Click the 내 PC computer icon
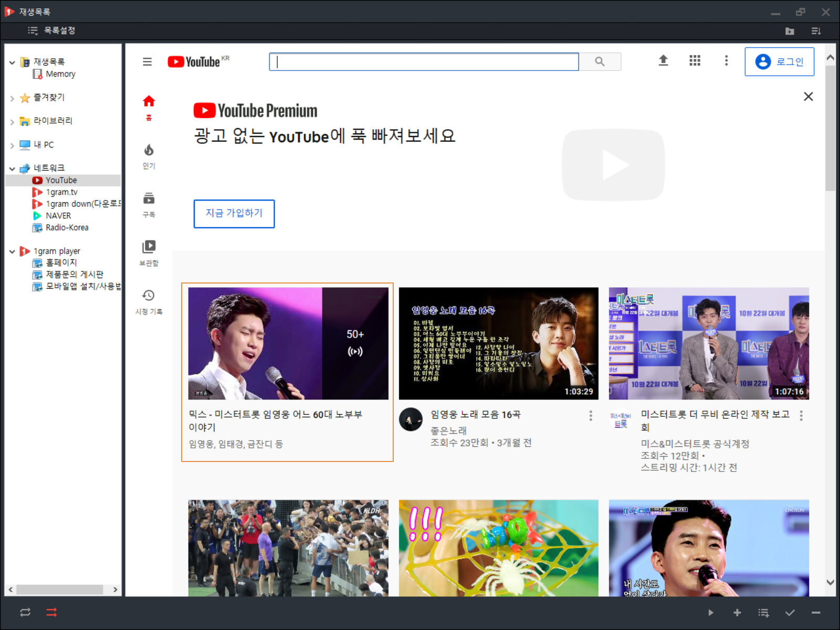The image size is (840, 630). point(25,145)
